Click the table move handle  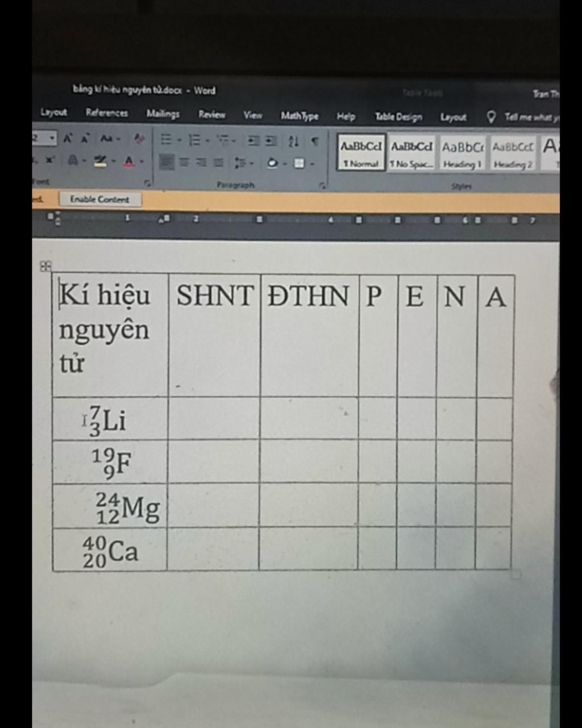[45, 265]
